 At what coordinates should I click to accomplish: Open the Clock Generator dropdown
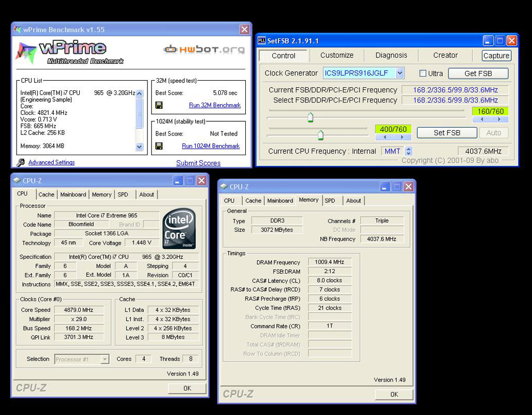click(x=400, y=73)
